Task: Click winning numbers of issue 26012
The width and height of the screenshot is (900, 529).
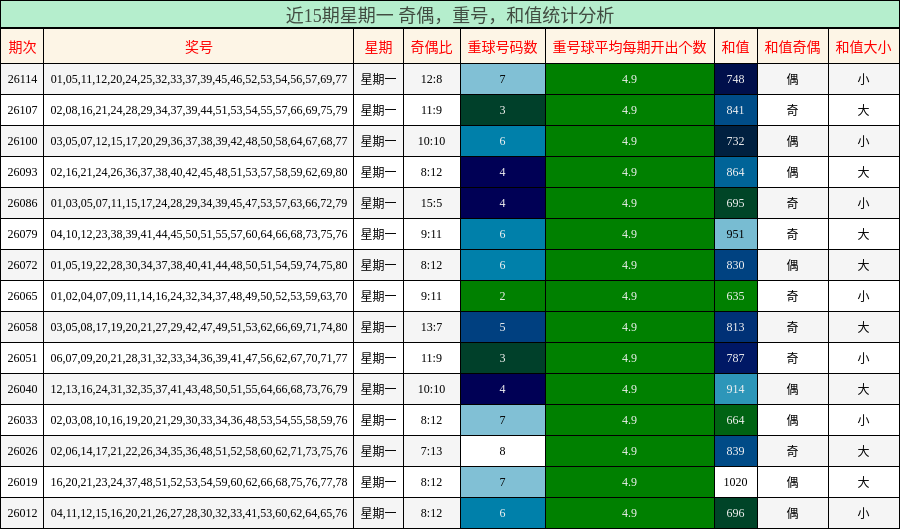Action: (199, 513)
